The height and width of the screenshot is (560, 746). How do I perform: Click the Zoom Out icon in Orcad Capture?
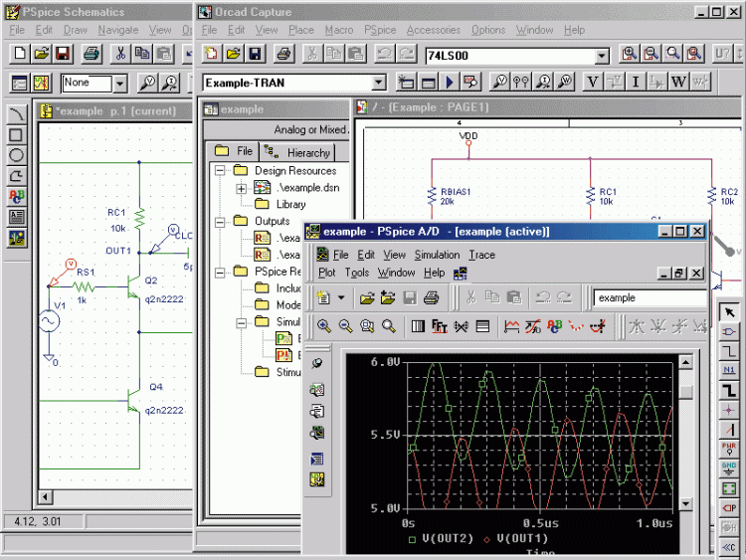(x=651, y=54)
